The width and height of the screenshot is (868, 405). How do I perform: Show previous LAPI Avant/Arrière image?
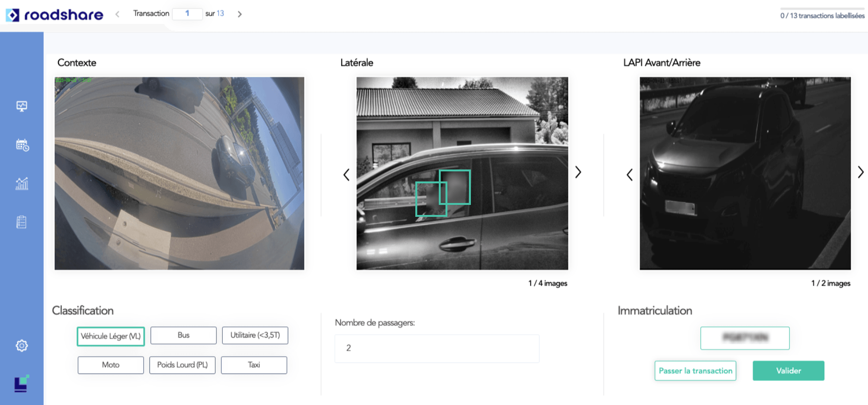pyautogui.click(x=629, y=175)
